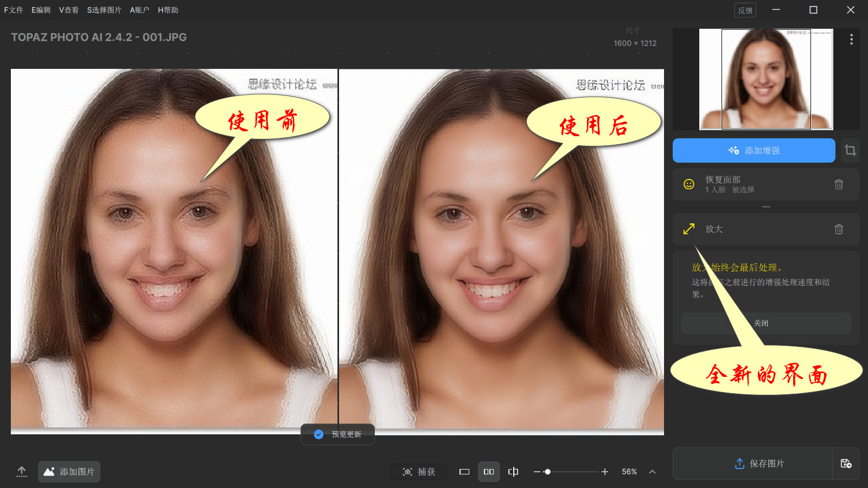Viewport: 868px width, 488px height.
Task: Zoom out with the minus icon
Action: point(537,472)
